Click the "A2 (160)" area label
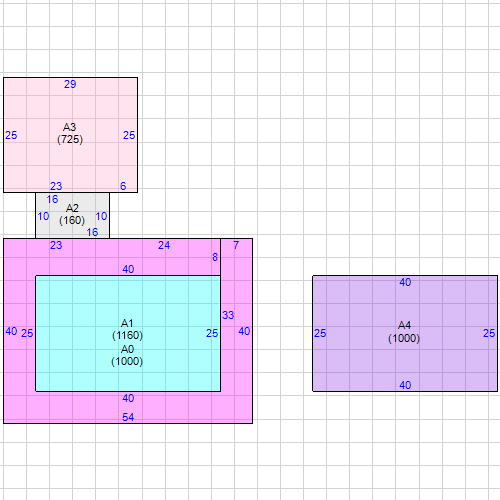 [72, 214]
